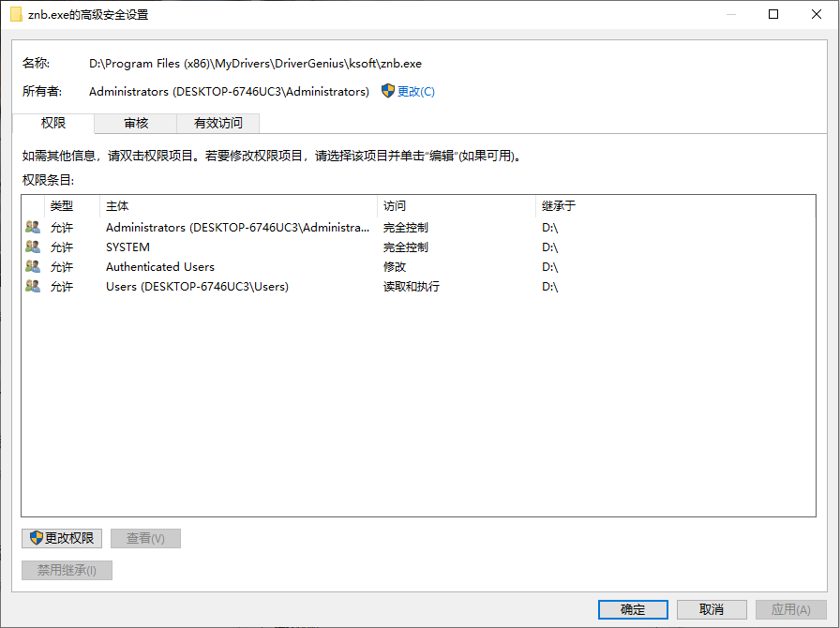Click the 禁用继承(I) button
Screen dimensions: 840x628
66,570
